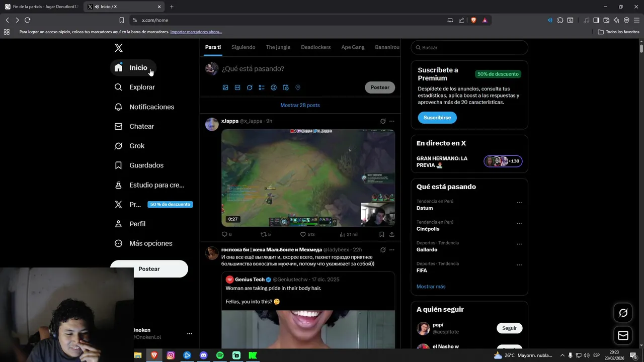Viewport: 644px width, 362px height.
Task: Click the X logo in sidebar
Action: pyautogui.click(x=118, y=48)
